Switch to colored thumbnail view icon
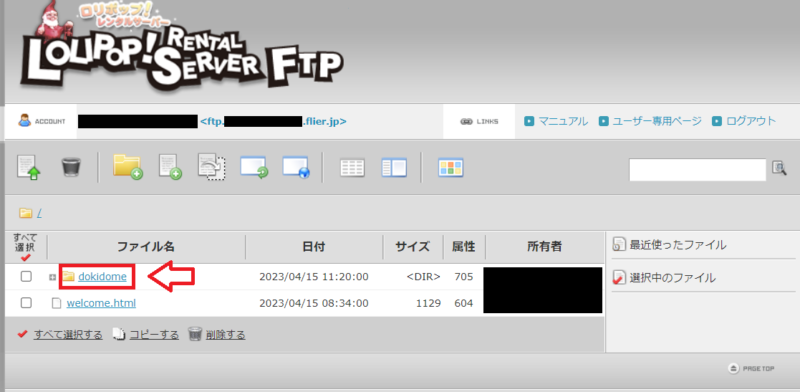Screen dimensions: 800x392 [451, 168]
